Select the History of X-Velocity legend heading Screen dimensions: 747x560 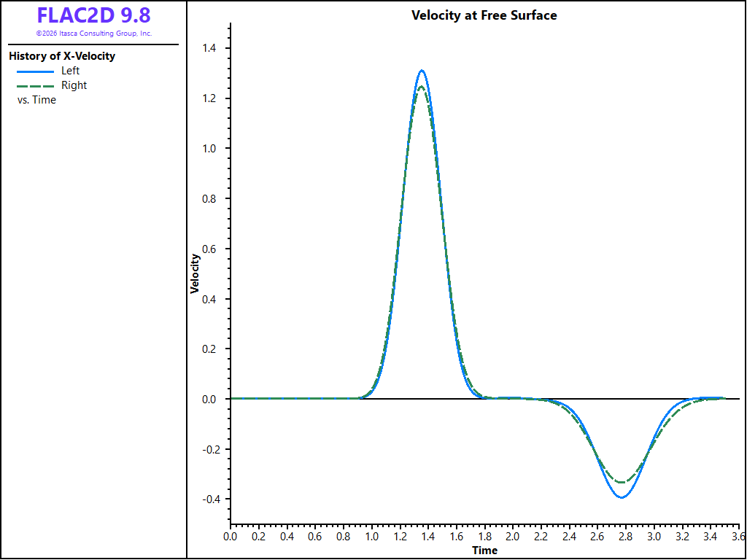[x=62, y=56]
